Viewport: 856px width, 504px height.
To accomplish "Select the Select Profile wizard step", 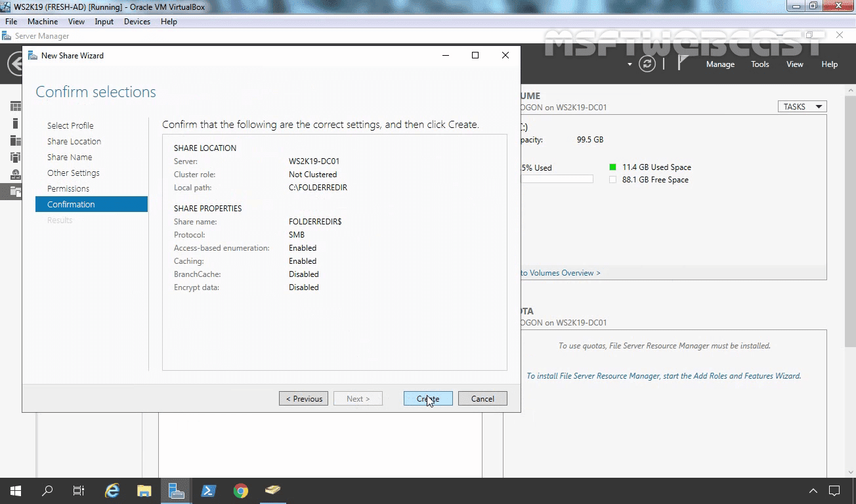I will point(70,125).
